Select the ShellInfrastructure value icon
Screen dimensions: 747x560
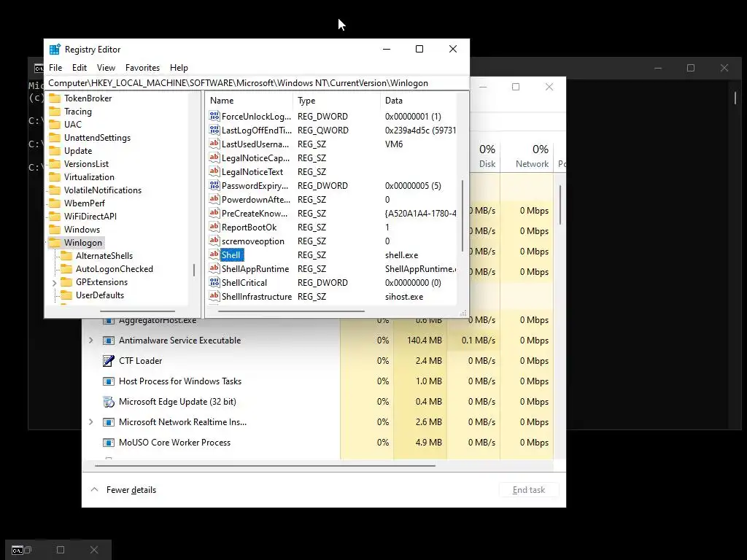214,296
